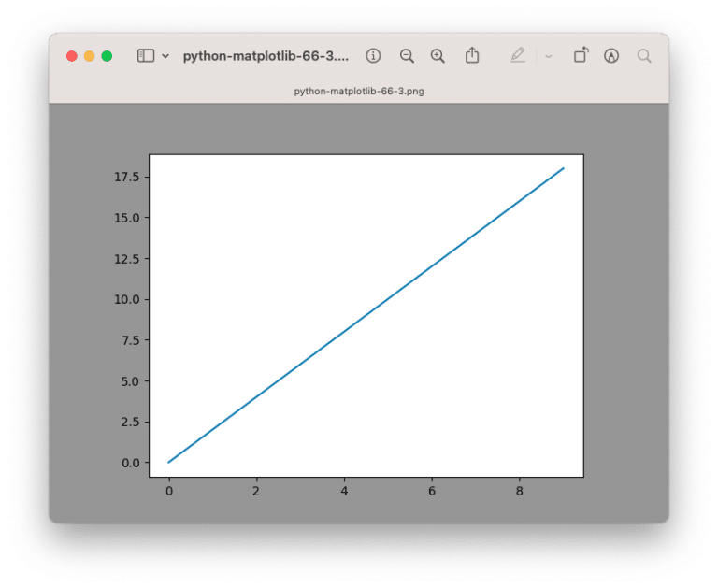Expand the sidebar view options chevron

[x=165, y=56]
